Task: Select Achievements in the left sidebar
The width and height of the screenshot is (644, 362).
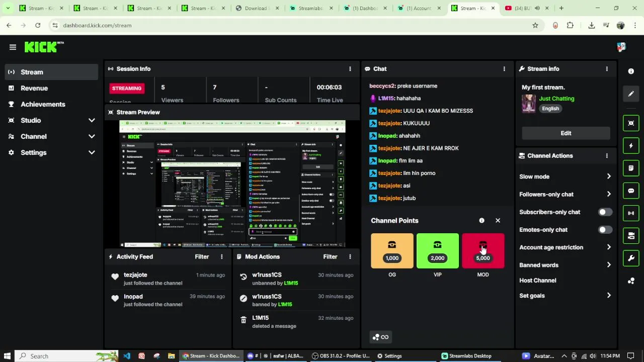Action: click(x=52, y=104)
